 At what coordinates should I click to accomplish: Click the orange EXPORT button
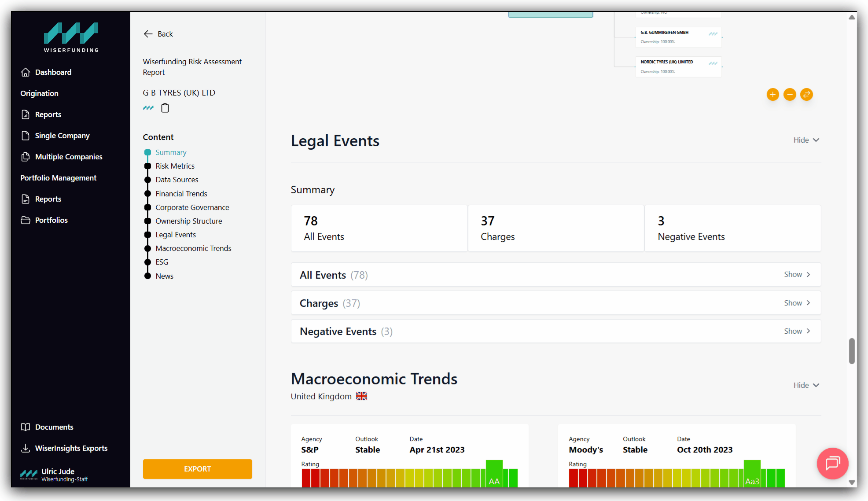pos(197,469)
